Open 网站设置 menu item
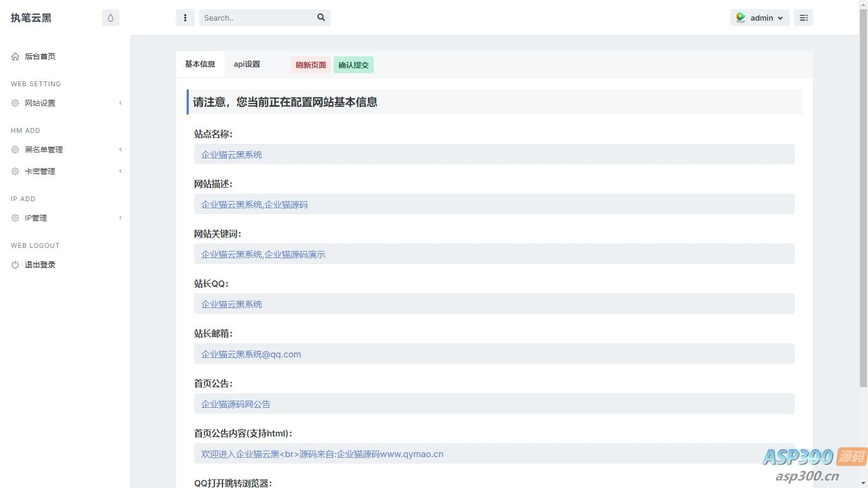This screenshot has height=488, width=868. tap(40, 103)
